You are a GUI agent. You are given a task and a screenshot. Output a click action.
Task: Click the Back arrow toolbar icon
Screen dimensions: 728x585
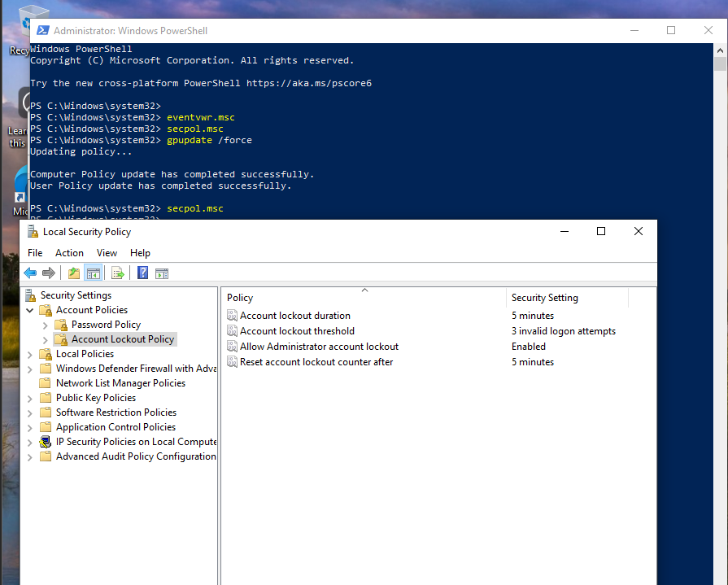tap(30, 273)
